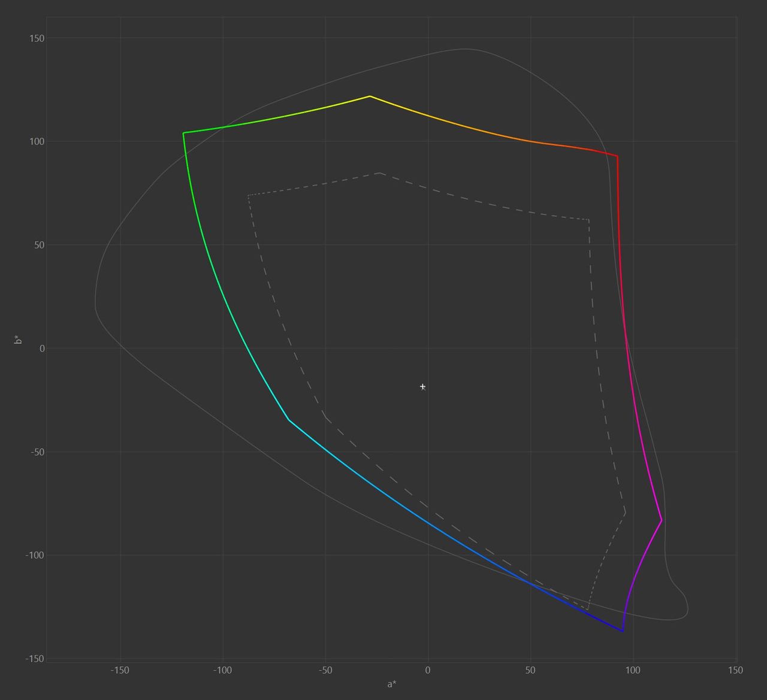Click the 100 tick label on a* axis
767x700 pixels.
pos(633,670)
